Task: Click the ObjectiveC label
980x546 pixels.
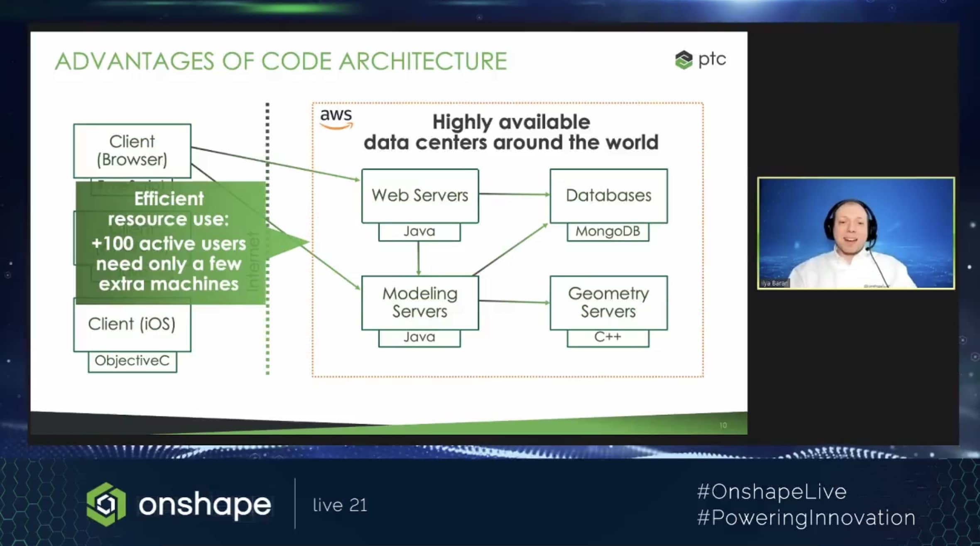Action: [x=132, y=361]
